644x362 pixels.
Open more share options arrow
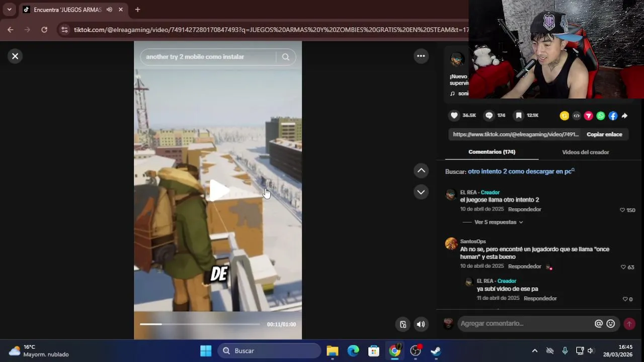point(624,116)
